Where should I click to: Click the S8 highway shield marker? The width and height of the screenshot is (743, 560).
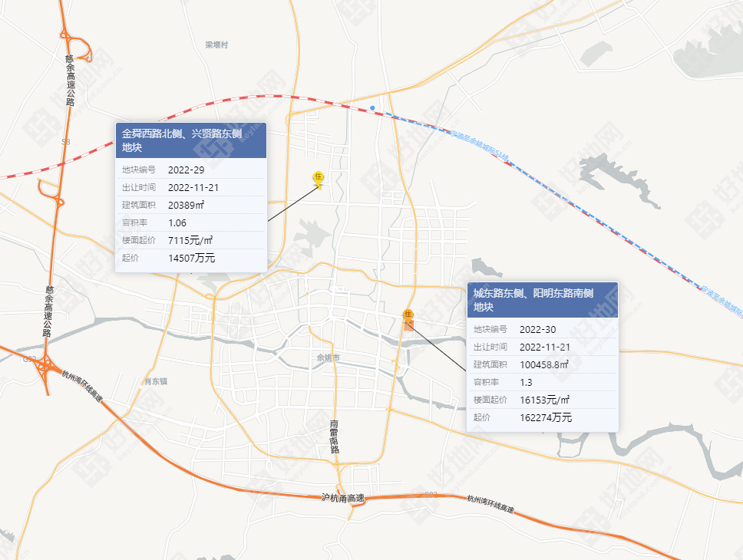click(66, 142)
